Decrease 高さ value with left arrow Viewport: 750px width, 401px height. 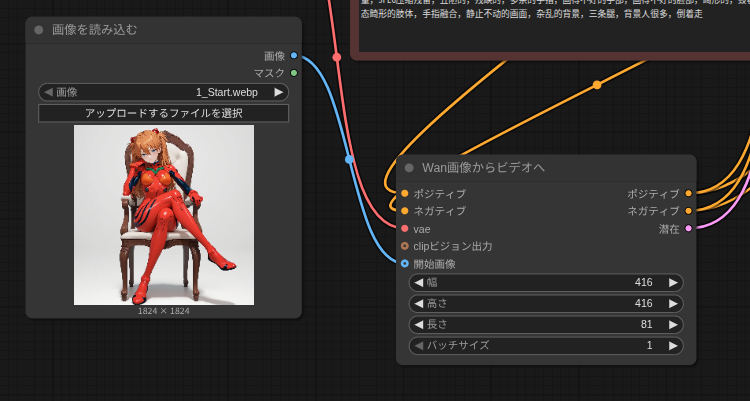click(419, 304)
